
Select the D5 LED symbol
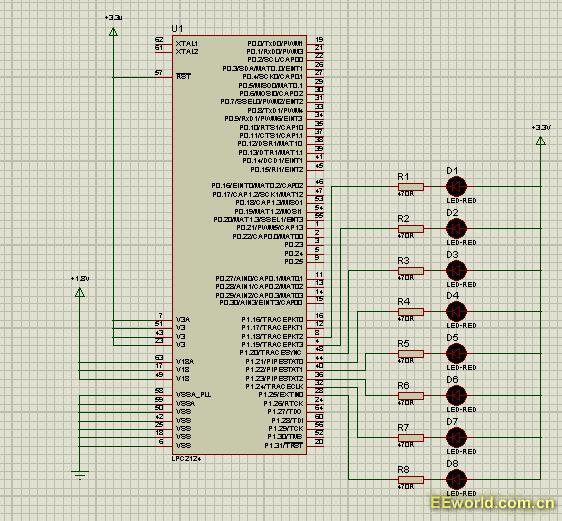click(x=456, y=353)
